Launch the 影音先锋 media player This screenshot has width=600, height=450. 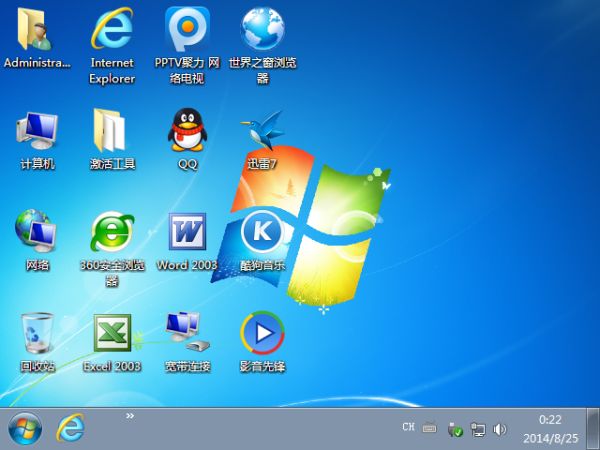click(x=262, y=334)
